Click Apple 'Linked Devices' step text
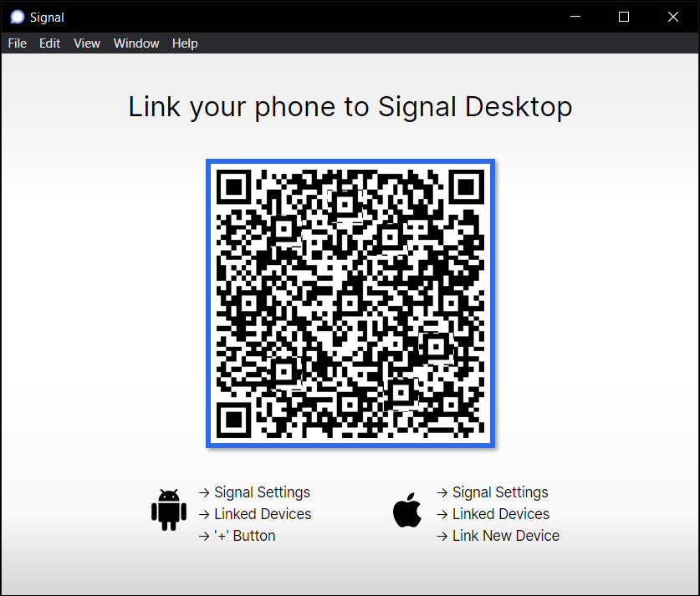The width and height of the screenshot is (700, 596). pos(501,514)
